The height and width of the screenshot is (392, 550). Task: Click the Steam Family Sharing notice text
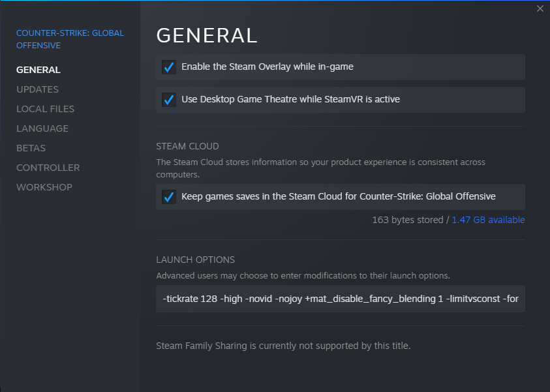[283, 346]
